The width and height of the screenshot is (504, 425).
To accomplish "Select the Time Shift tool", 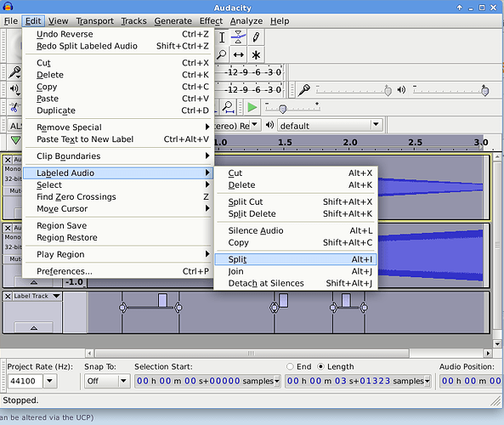I will click(239, 54).
